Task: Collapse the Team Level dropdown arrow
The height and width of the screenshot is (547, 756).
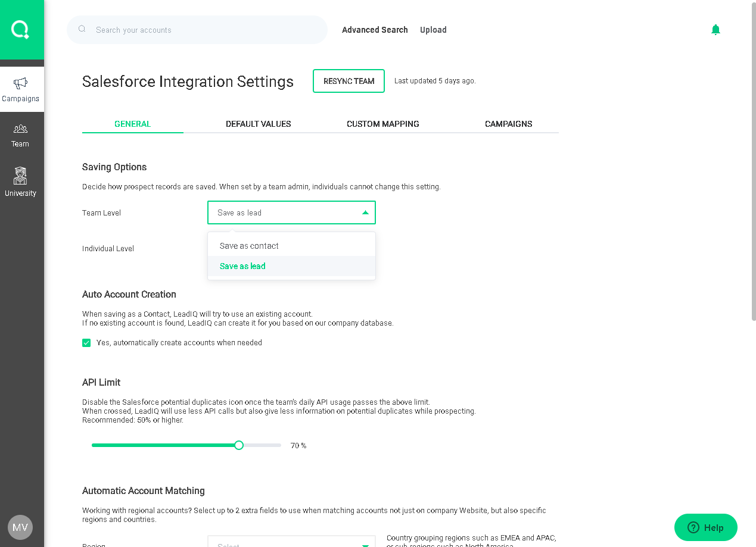Action: pyautogui.click(x=365, y=212)
